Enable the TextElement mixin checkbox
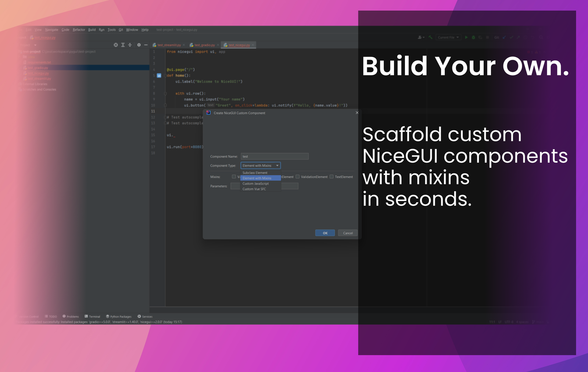The height and width of the screenshot is (372, 588). (331, 176)
